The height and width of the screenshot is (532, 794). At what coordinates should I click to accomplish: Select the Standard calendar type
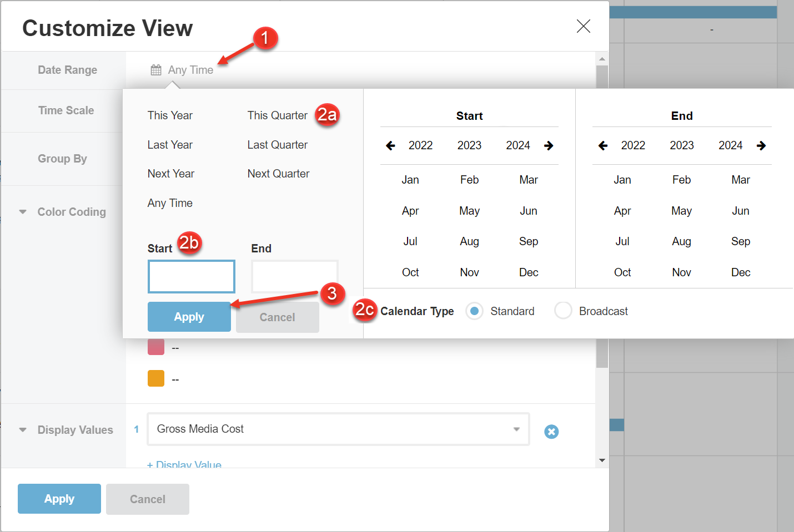(x=475, y=311)
